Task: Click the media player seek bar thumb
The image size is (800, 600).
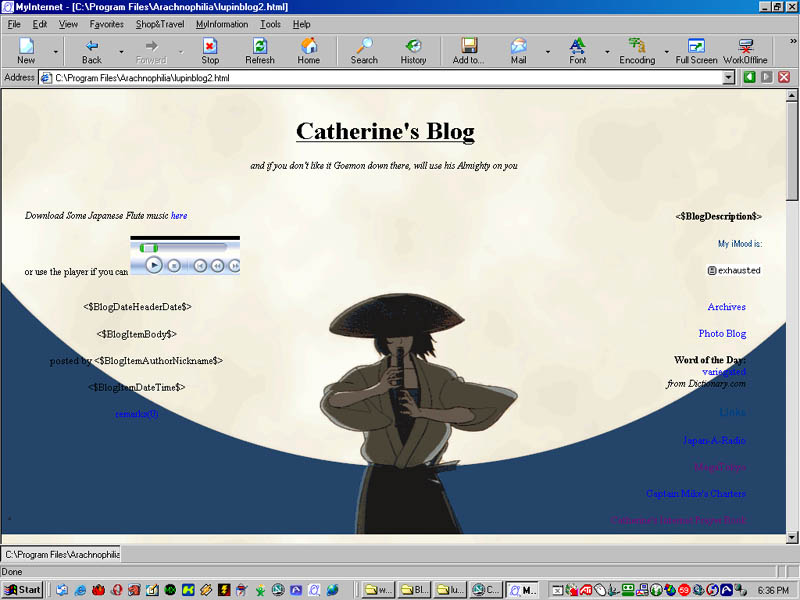Action: click(x=149, y=248)
